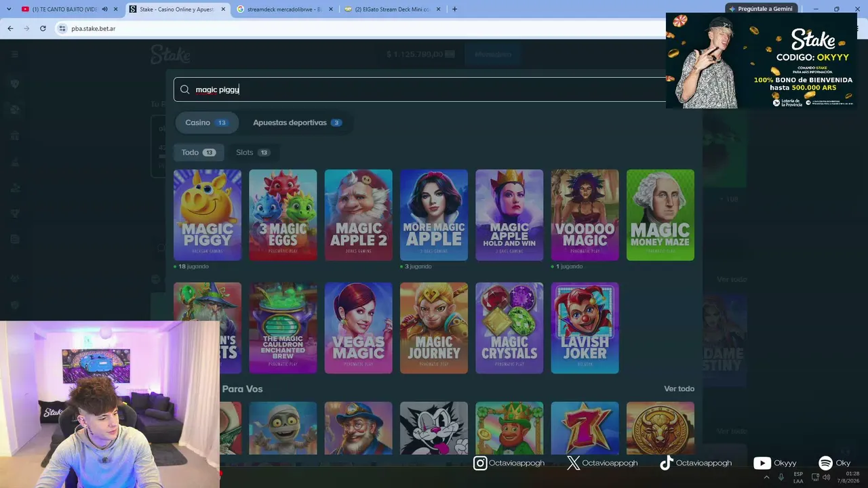Click the 3 jugando player count
Screen dimensions: 868x488
416,266
